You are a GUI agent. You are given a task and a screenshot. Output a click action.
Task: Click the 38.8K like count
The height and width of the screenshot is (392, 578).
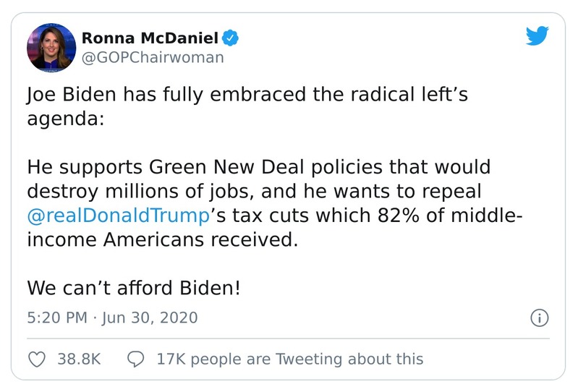[78, 359]
